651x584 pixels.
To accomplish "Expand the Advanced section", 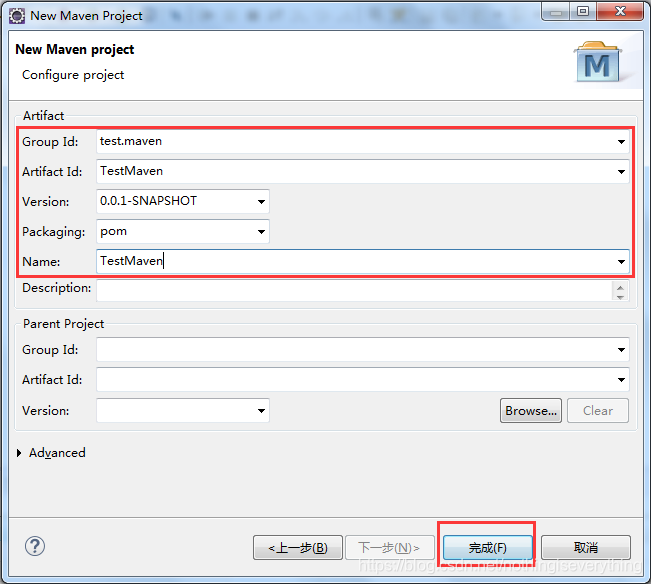I will pyautogui.click(x=19, y=453).
